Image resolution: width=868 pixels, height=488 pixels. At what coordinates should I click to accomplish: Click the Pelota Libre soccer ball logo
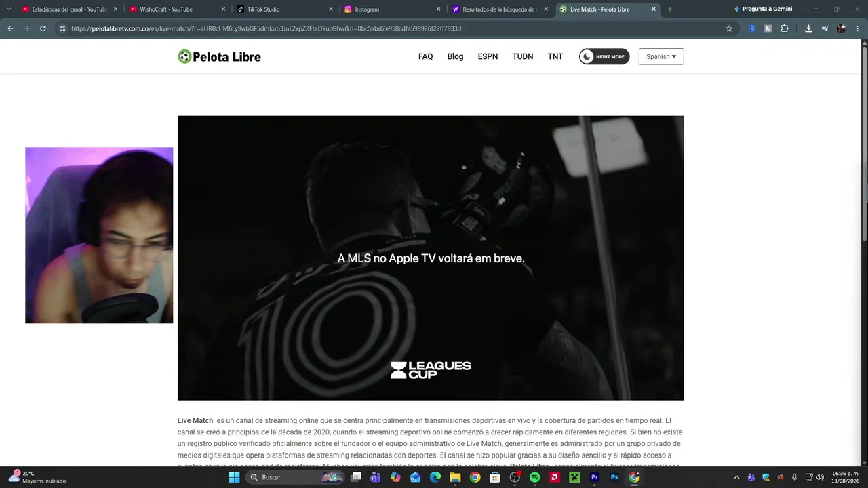[x=184, y=57]
